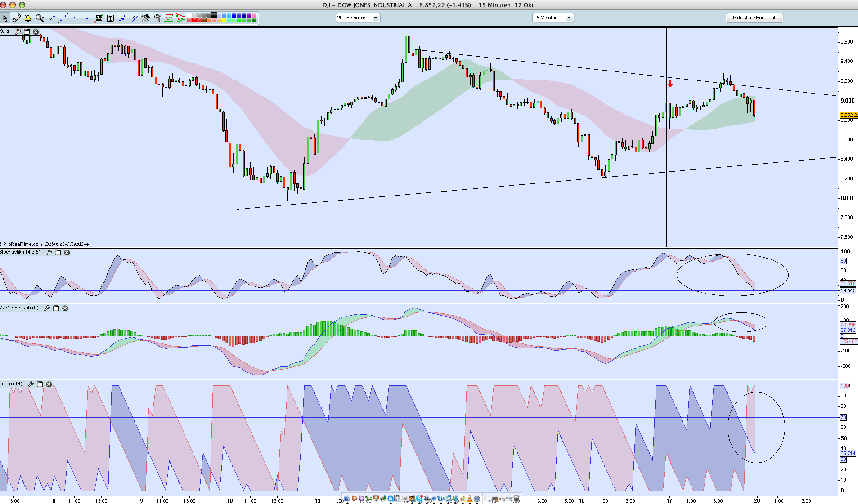The height and width of the screenshot is (504, 858).
Task: Click the trash can to delete objects
Action: 157,18
